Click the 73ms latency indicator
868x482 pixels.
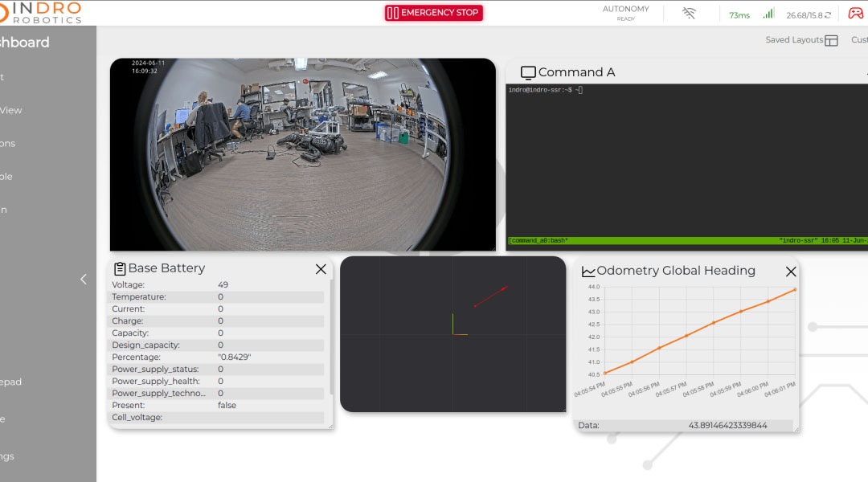[739, 14]
